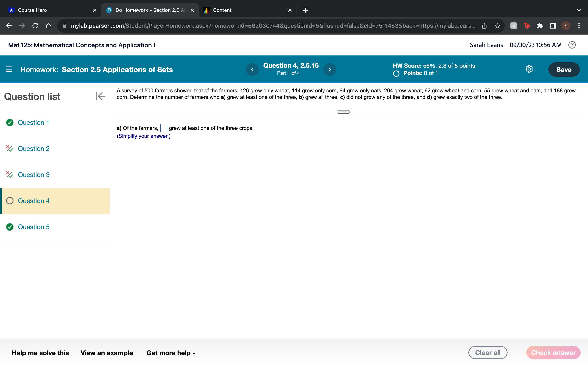Go to the previous question arrow
Image resolution: width=588 pixels, height=367 pixels.
coord(252,70)
